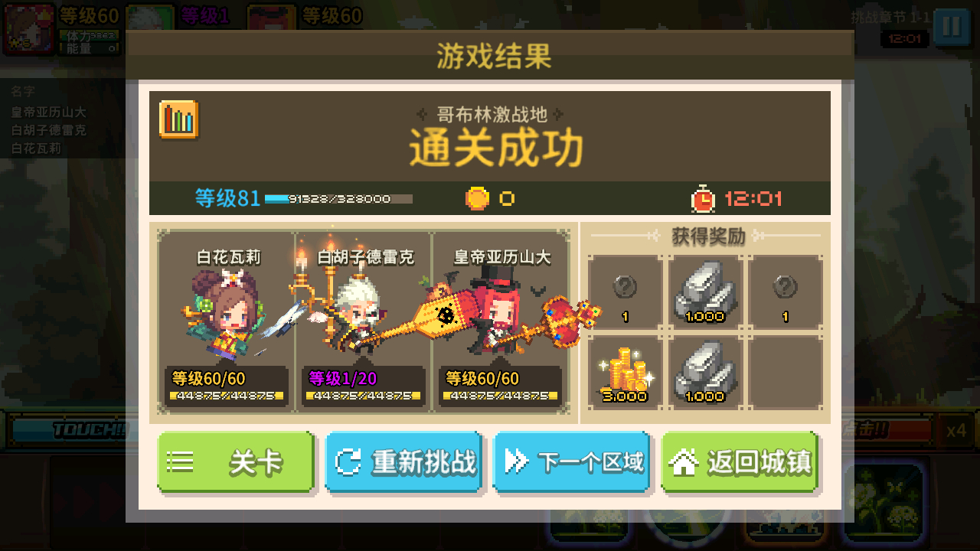Viewport: 980px width, 551px height.
Task: Select the upper silver ingots reward
Action: coord(705,292)
